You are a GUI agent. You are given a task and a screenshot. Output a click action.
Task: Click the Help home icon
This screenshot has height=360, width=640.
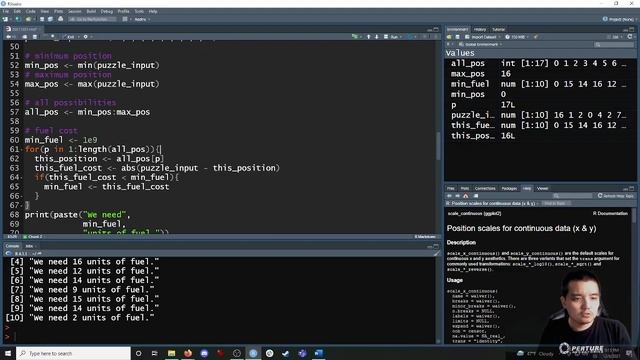click(466, 196)
